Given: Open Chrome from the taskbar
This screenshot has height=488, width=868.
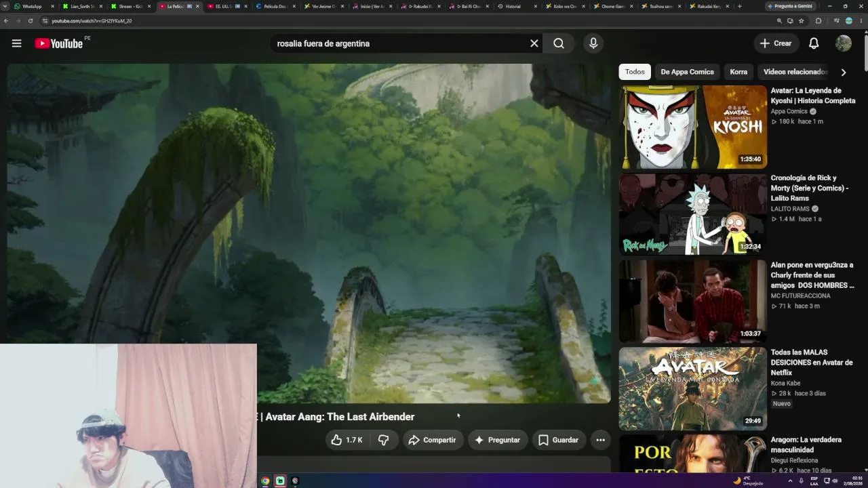Looking at the screenshot, I should pyautogui.click(x=265, y=481).
